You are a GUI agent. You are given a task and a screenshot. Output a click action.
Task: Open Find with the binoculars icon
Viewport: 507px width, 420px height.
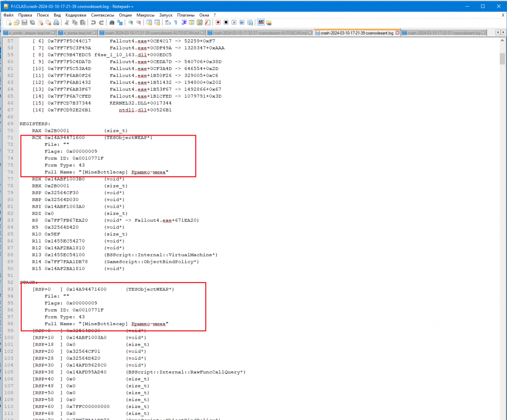pos(112,23)
